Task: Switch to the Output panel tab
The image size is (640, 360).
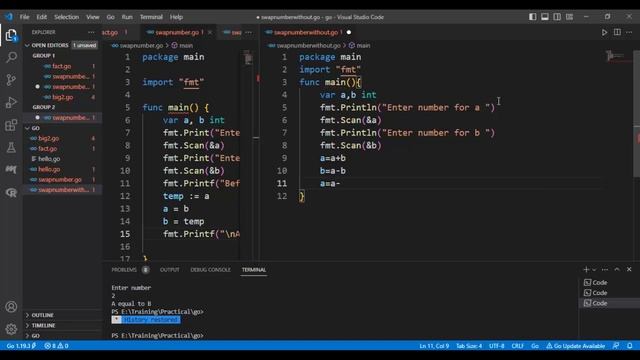Action: [x=169, y=269]
